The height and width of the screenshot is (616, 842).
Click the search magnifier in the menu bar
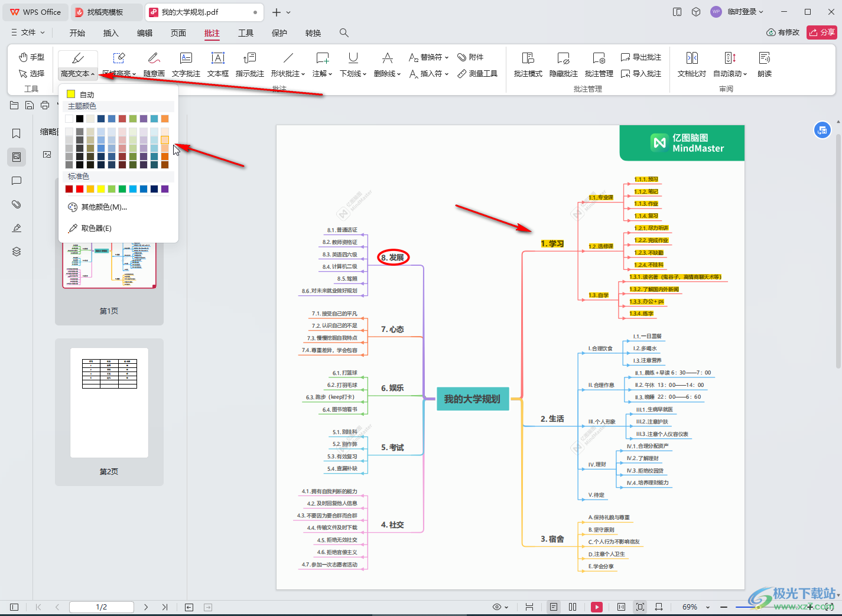(344, 33)
